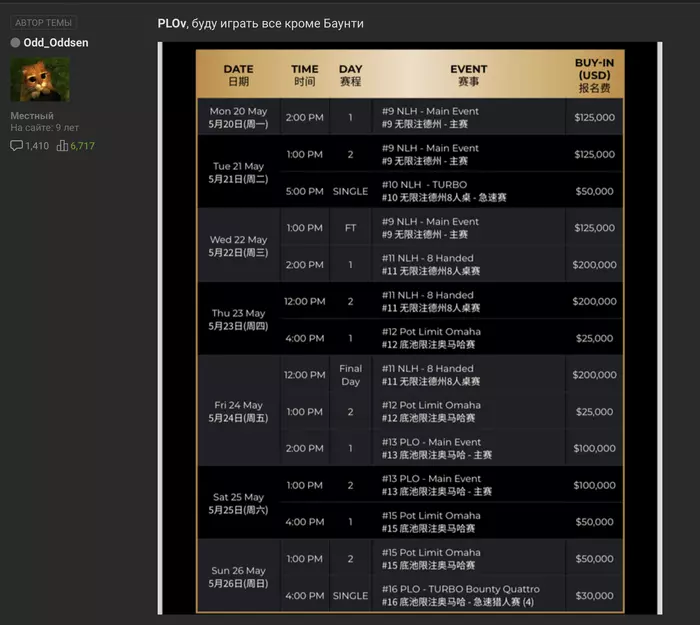
Task: Click the 'Final Day' cell
Action: click(x=350, y=375)
